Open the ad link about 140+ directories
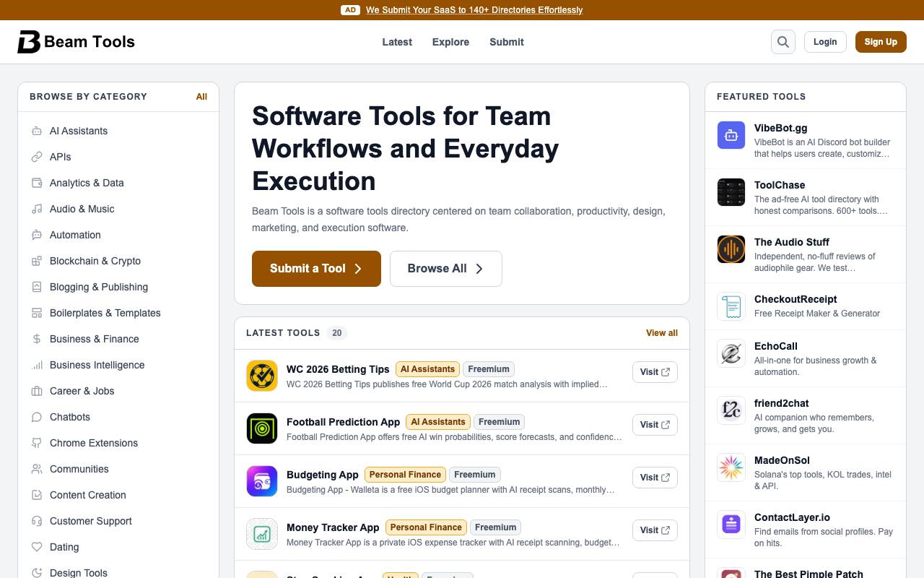Viewport: 924px width, 578px height. 474,10
